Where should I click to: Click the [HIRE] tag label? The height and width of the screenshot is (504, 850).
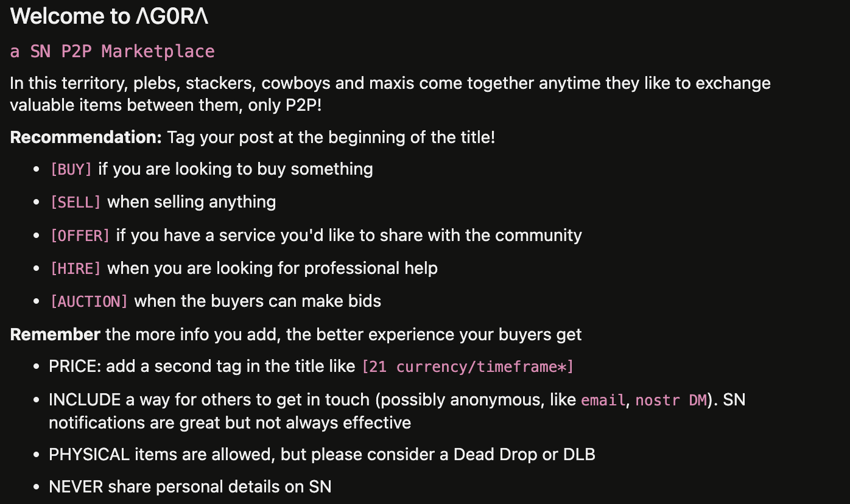[76, 268]
